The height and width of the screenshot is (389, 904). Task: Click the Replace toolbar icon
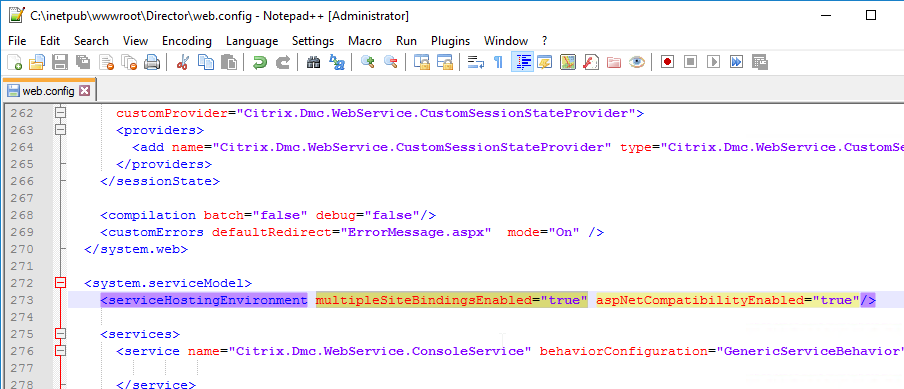(x=337, y=62)
